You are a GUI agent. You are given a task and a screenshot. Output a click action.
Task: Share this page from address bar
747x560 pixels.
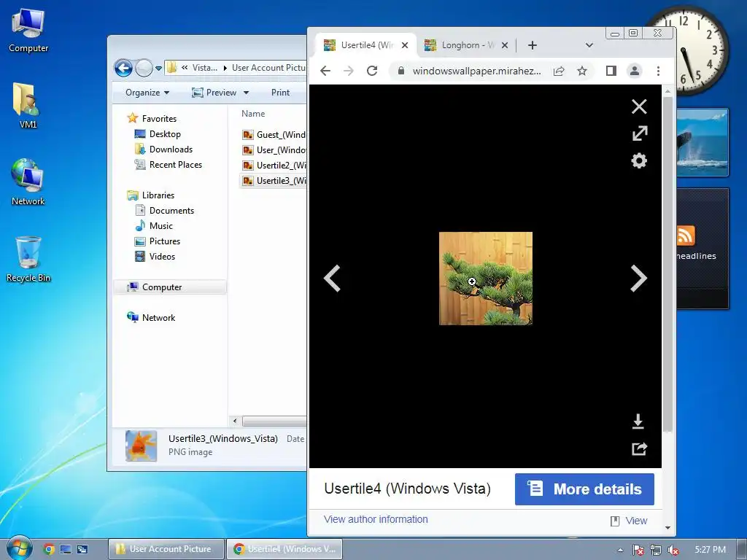(559, 71)
